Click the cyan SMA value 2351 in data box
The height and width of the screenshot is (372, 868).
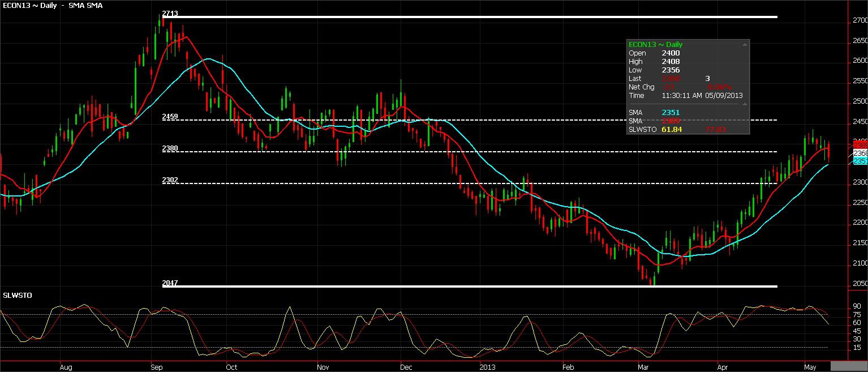pos(671,113)
